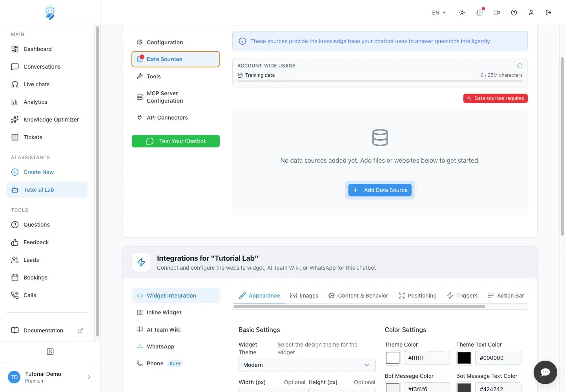
Task: Open the API Connectors section
Action: coord(176,118)
